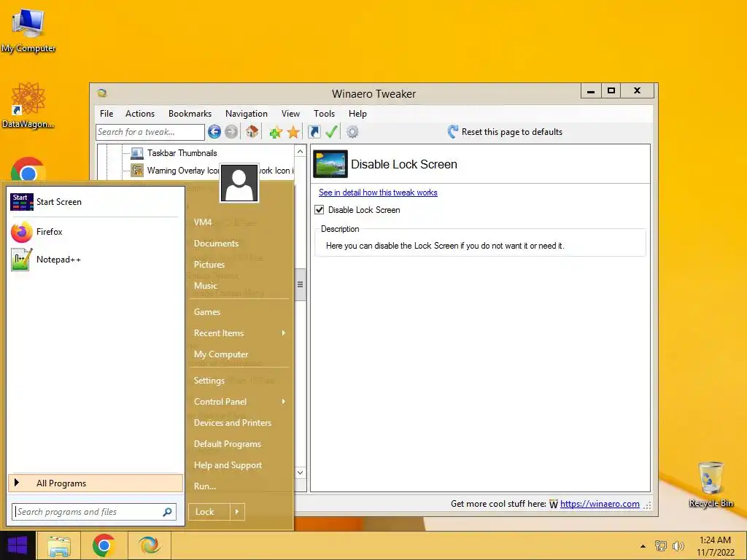Click the green checkmark apply icon
This screenshot has width=747, height=560.
pos(331,132)
